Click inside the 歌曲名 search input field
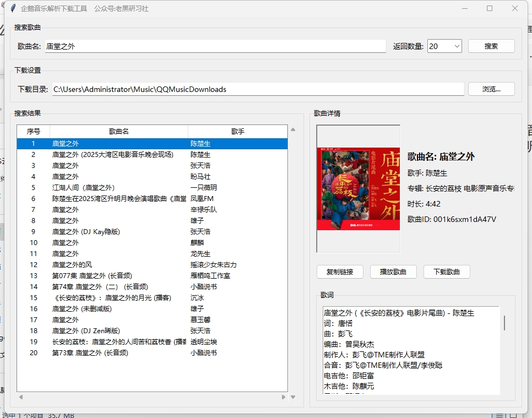 (215, 46)
